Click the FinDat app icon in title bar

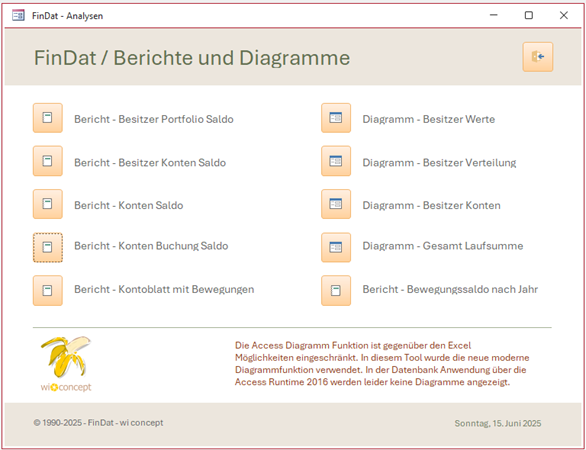click(18, 15)
